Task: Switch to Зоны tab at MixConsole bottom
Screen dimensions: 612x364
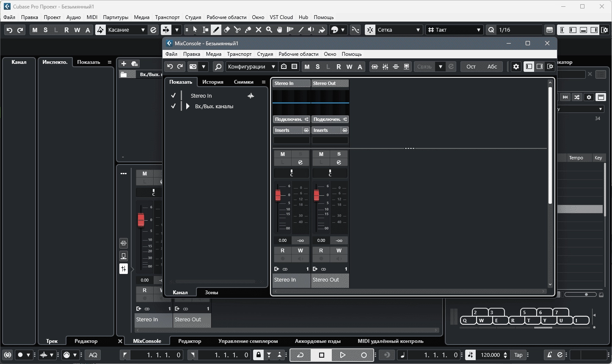Action: click(x=212, y=292)
